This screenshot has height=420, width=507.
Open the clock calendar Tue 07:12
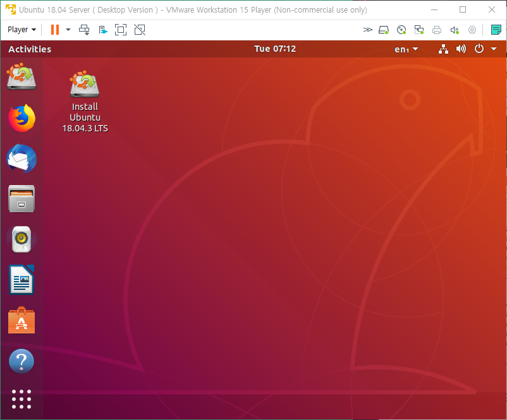click(x=275, y=49)
